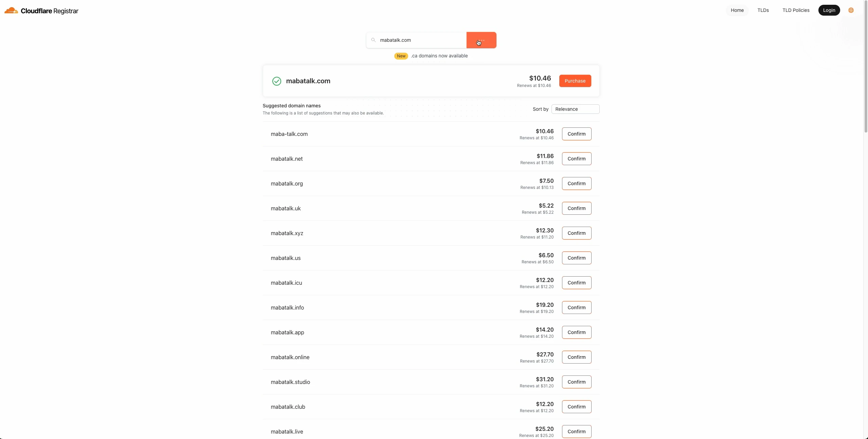Confirm the mabatalk.net domain
Viewport: 868px width, 439px height.
[576, 159]
